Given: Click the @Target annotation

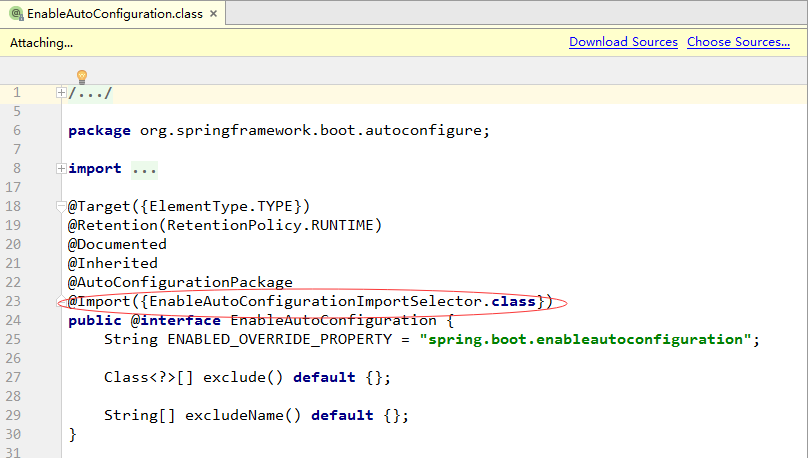Looking at the screenshot, I should click(x=99, y=207).
